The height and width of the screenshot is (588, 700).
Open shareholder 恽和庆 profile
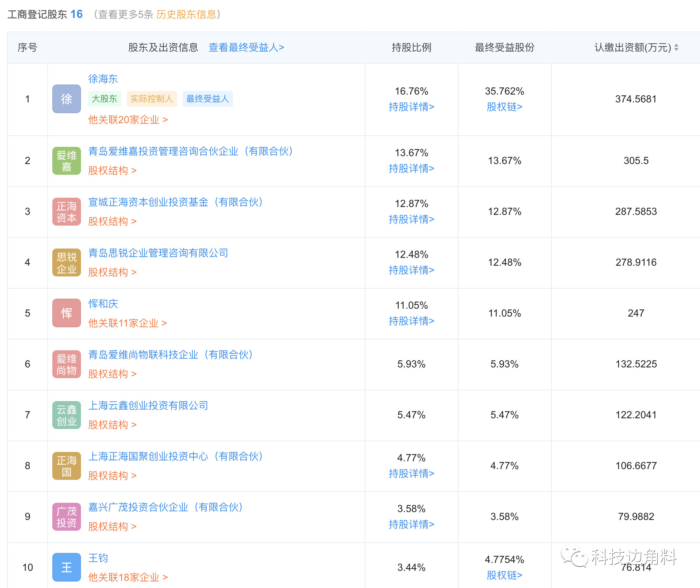103,304
